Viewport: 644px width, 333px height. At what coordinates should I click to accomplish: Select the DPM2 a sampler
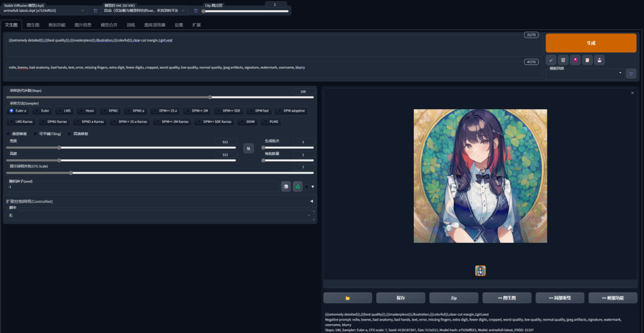pos(135,110)
